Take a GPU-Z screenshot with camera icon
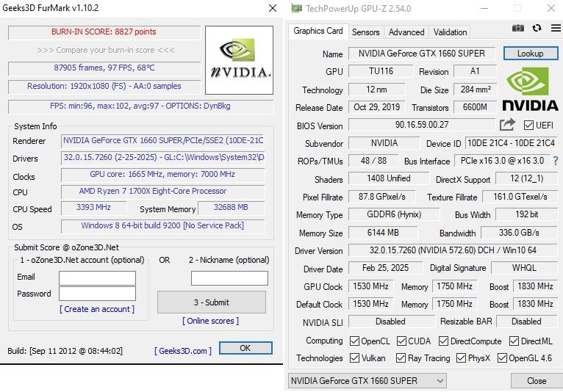Viewport: 563px width, 392px height. coord(517,28)
